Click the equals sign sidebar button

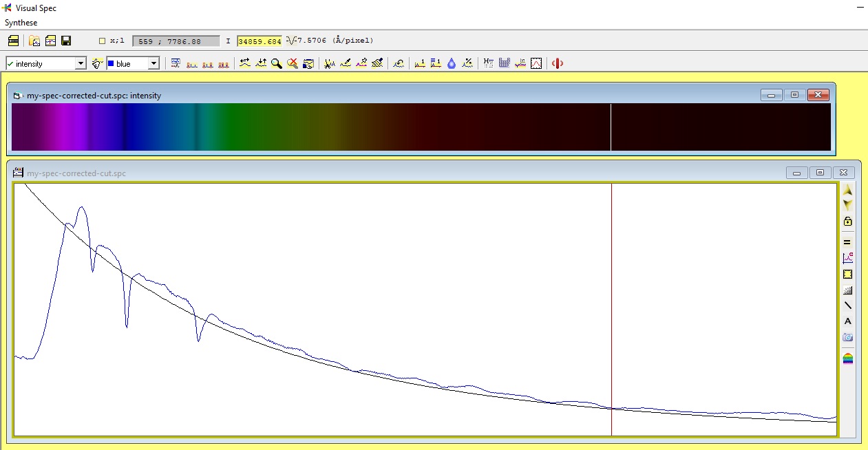click(x=847, y=242)
